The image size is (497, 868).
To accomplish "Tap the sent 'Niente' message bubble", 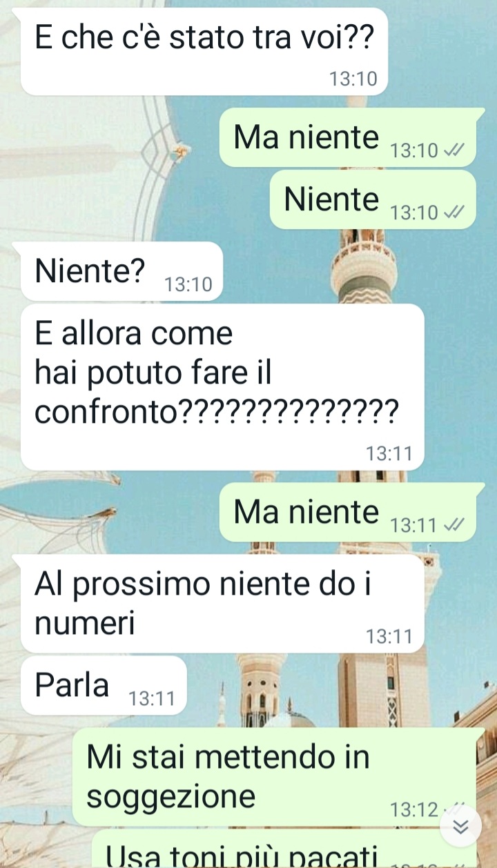I will [373, 199].
